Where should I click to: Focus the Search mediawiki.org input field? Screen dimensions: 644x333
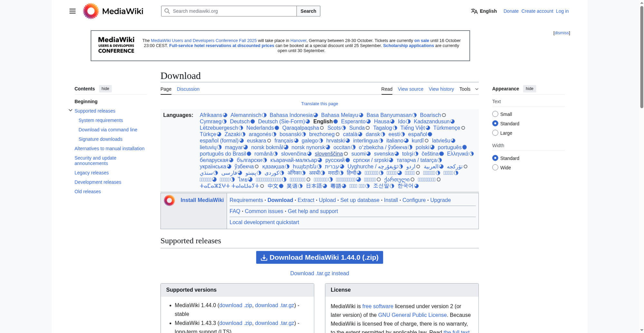[233, 11]
